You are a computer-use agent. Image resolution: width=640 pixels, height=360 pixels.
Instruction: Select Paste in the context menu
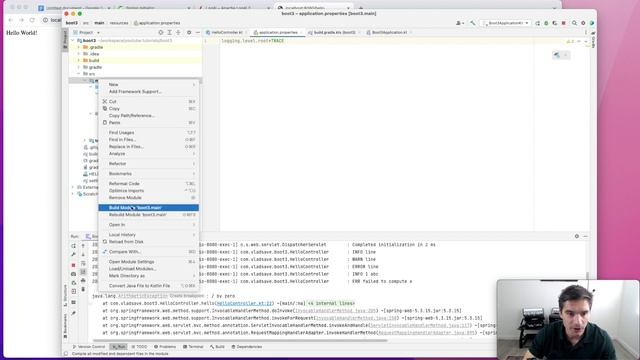[x=149, y=122]
